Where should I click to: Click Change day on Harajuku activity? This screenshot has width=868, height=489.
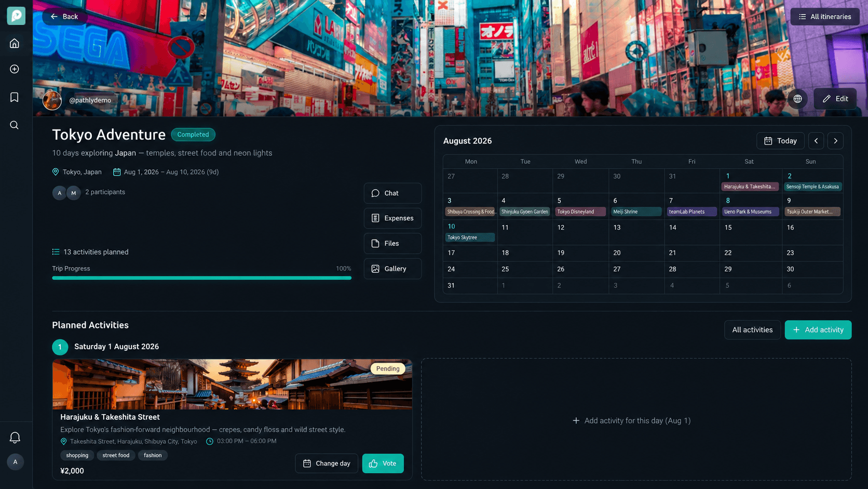(327, 464)
